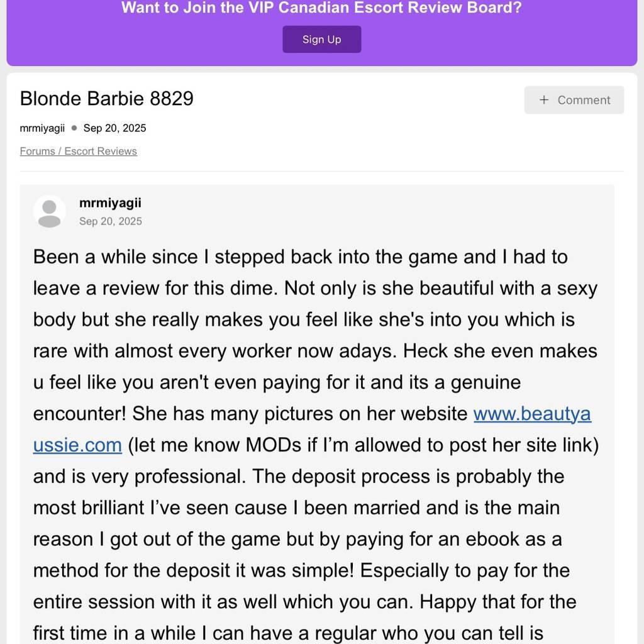Click the VIP Canadian Escort Review Board heading
Image resolution: width=644 pixels, height=644 pixels.
click(321, 9)
